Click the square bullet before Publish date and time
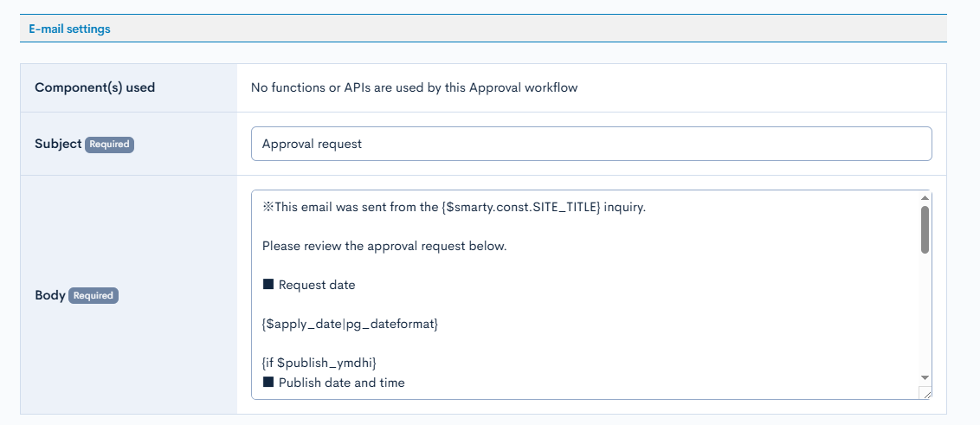Image resolution: width=980 pixels, height=425 pixels. (268, 383)
